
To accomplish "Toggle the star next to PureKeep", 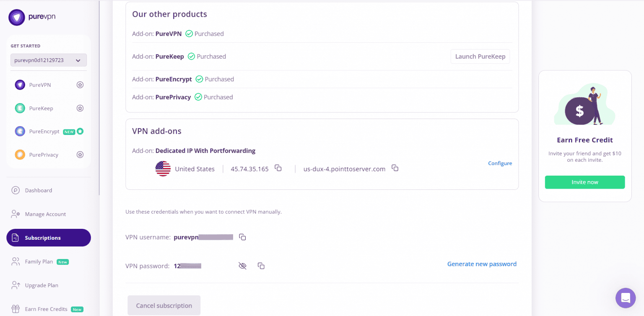I will pos(80,108).
